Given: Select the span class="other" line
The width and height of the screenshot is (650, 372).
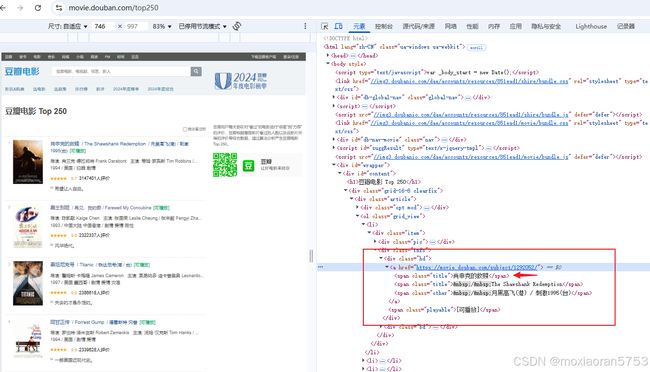Looking at the screenshot, I should [493, 293].
